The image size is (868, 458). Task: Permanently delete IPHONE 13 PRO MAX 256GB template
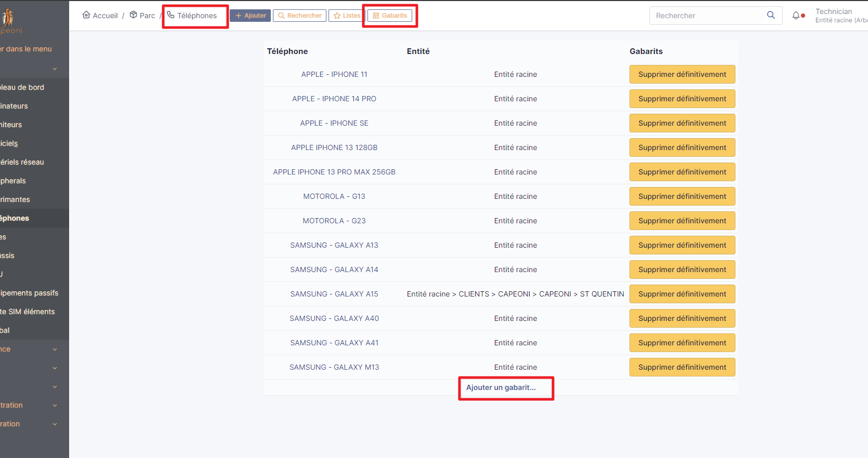(x=682, y=172)
